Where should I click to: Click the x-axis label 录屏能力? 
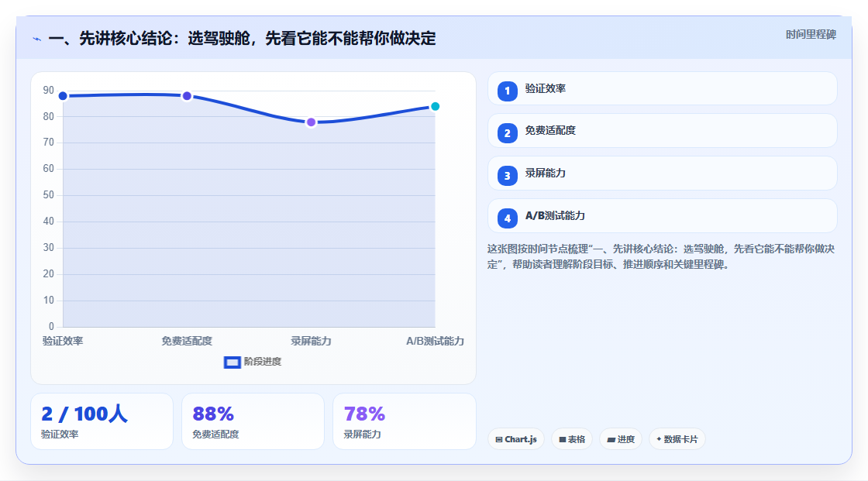pos(311,342)
